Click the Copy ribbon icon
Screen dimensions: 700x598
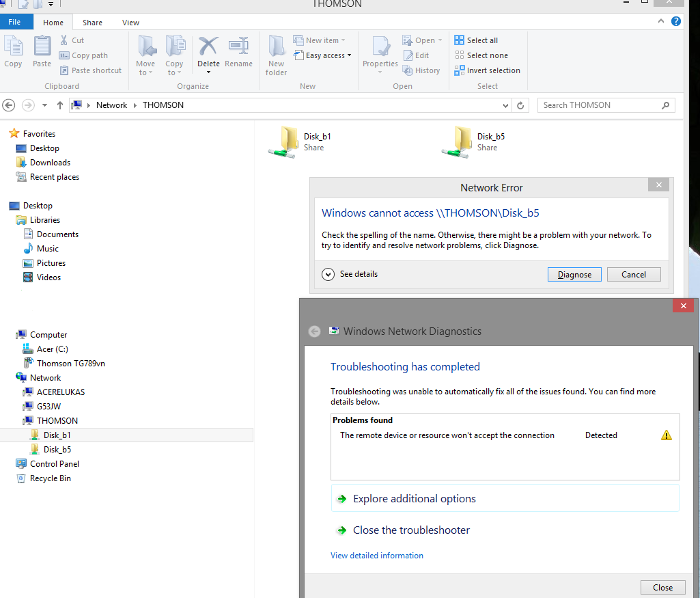point(13,51)
